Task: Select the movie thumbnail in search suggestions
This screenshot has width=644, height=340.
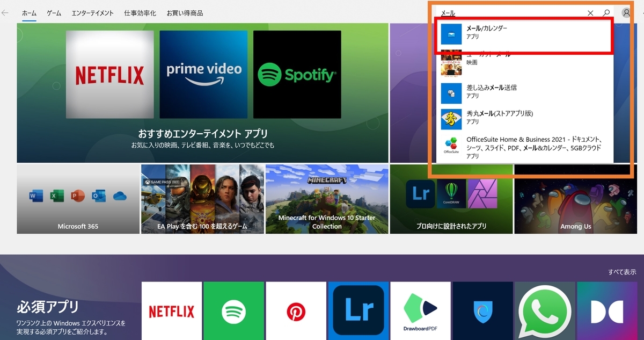Action: point(451,63)
